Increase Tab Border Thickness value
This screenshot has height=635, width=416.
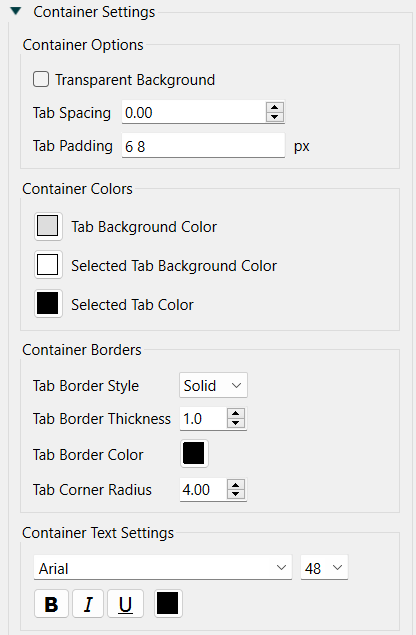[x=236, y=414]
